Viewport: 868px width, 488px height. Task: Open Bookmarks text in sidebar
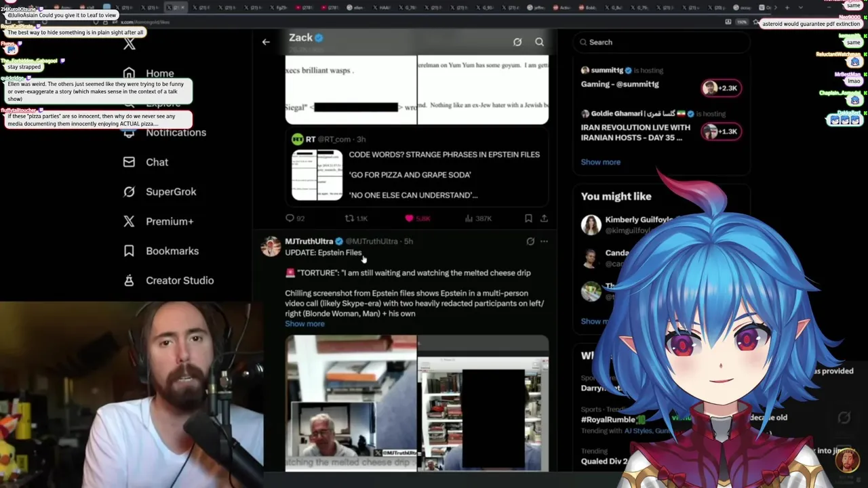pyautogui.click(x=172, y=251)
